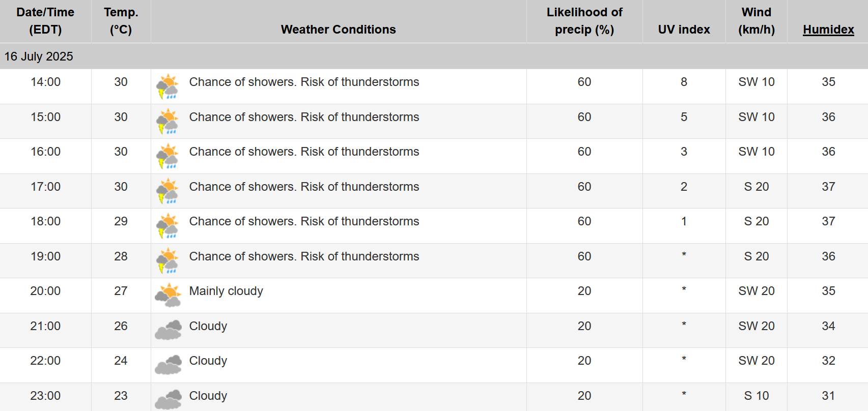
Task: Click the UV index column header
Action: [x=684, y=30]
